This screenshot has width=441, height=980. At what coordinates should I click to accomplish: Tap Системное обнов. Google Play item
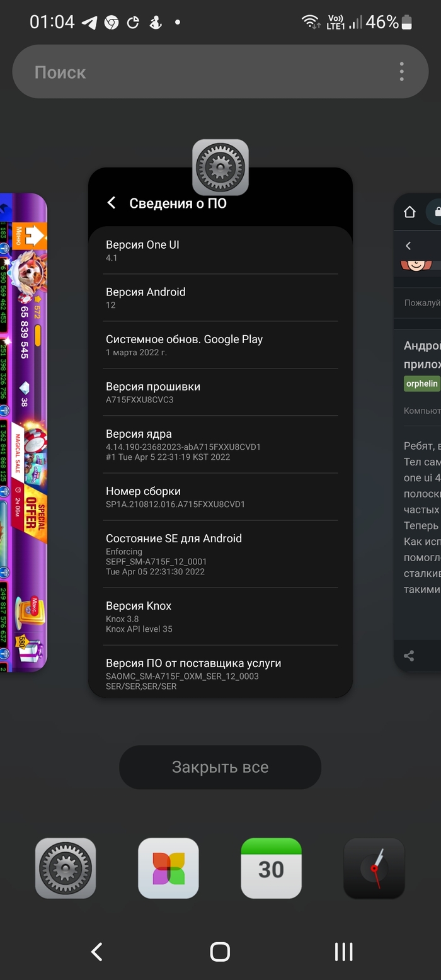[220, 345]
